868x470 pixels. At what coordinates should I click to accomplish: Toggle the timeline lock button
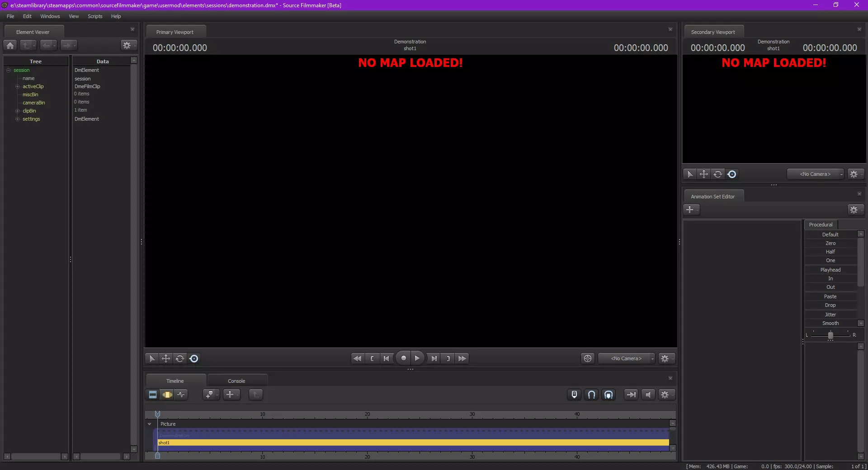574,395
